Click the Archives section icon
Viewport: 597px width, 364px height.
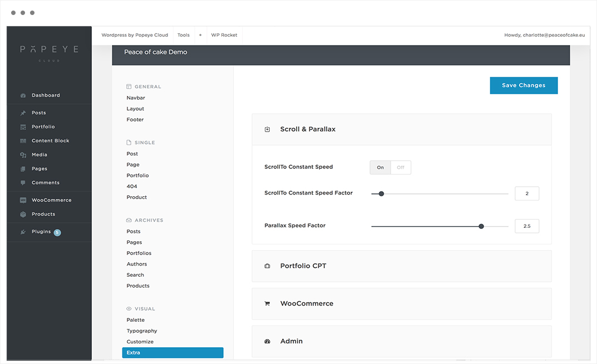(129, 220)
